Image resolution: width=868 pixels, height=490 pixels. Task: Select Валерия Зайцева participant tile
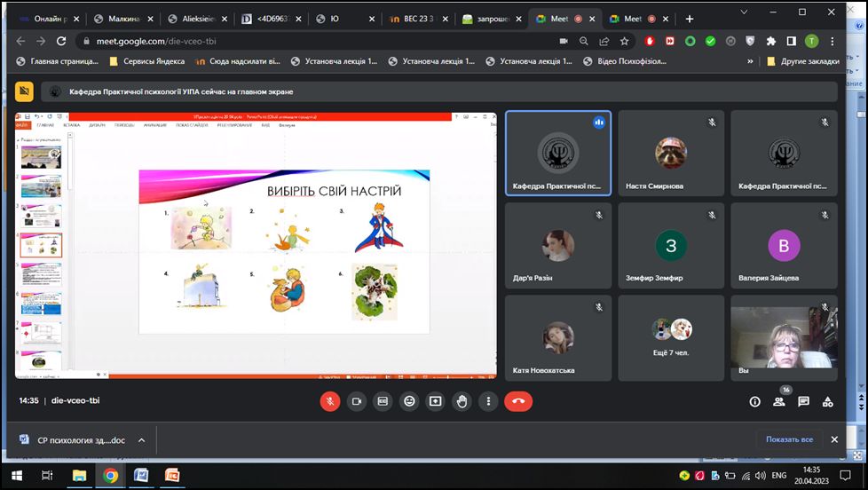click(x=784, y=245)
